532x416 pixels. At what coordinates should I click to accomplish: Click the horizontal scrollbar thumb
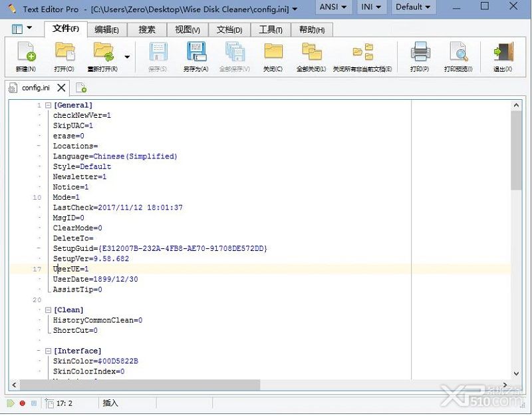140,385
